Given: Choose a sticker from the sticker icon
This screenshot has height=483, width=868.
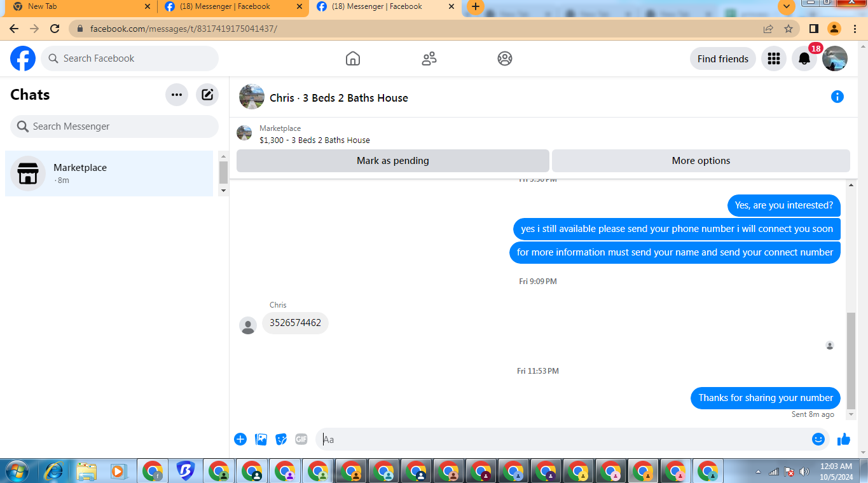Looking at the screenshot, I should pos(281,439).
